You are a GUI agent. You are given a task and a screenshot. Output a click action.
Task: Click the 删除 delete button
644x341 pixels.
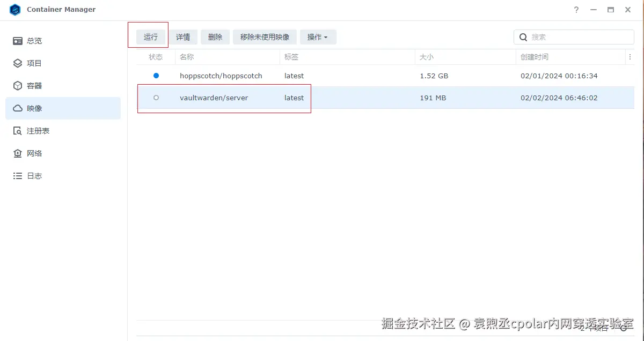tap(215, 37)
